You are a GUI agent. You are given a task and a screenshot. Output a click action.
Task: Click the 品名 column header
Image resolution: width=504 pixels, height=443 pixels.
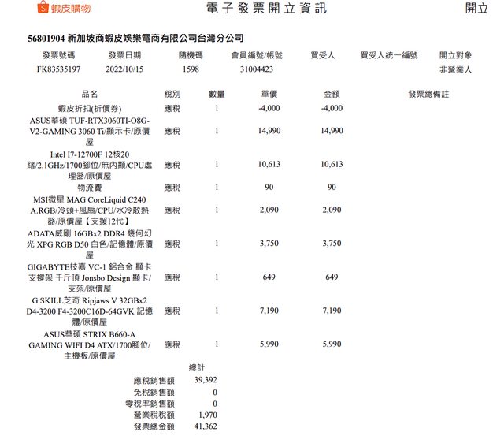coord(91,94)
